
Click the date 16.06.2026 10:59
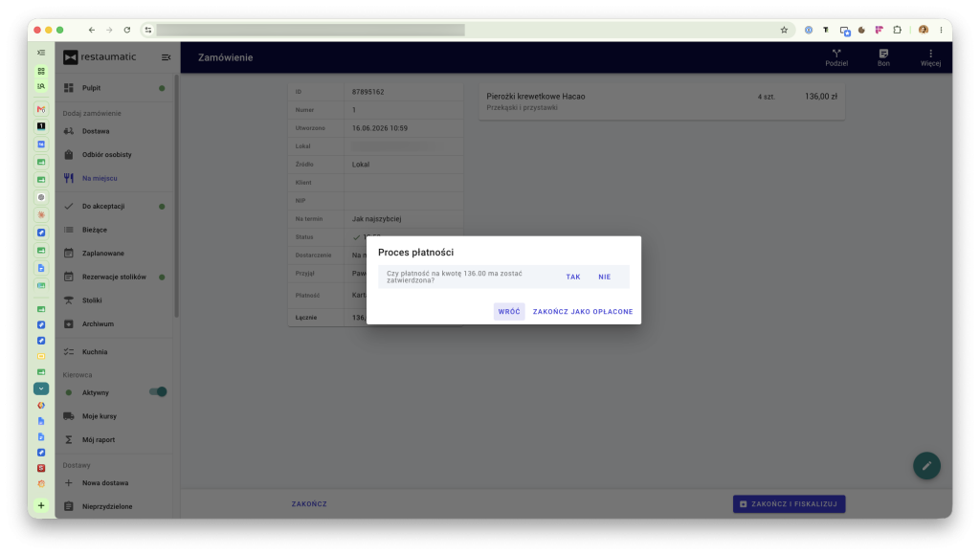[x=379, y=128]
